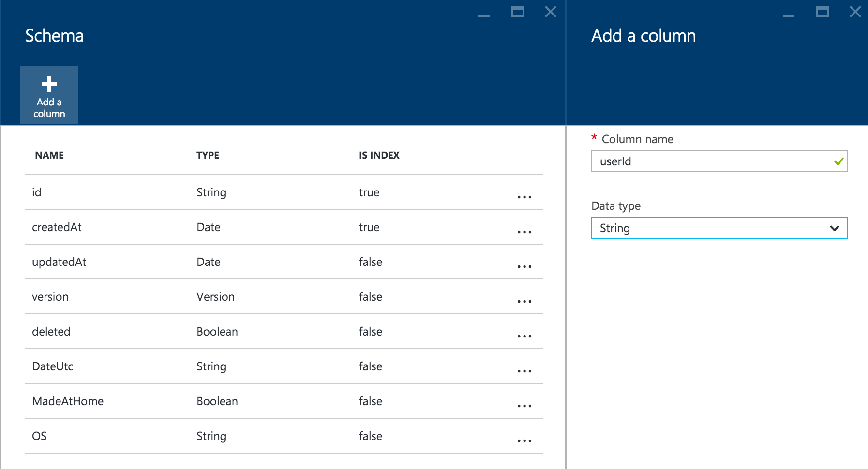This screenshot has height=469, width=868.
Task: Click the IS INDEX column header
Action: [379, 155]
